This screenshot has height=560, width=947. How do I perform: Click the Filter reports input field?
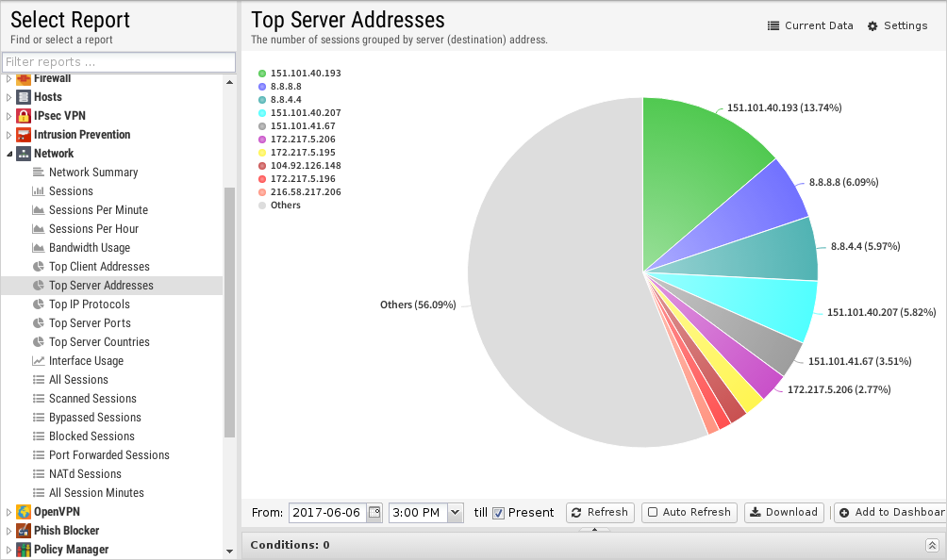[x=119, y=62]
